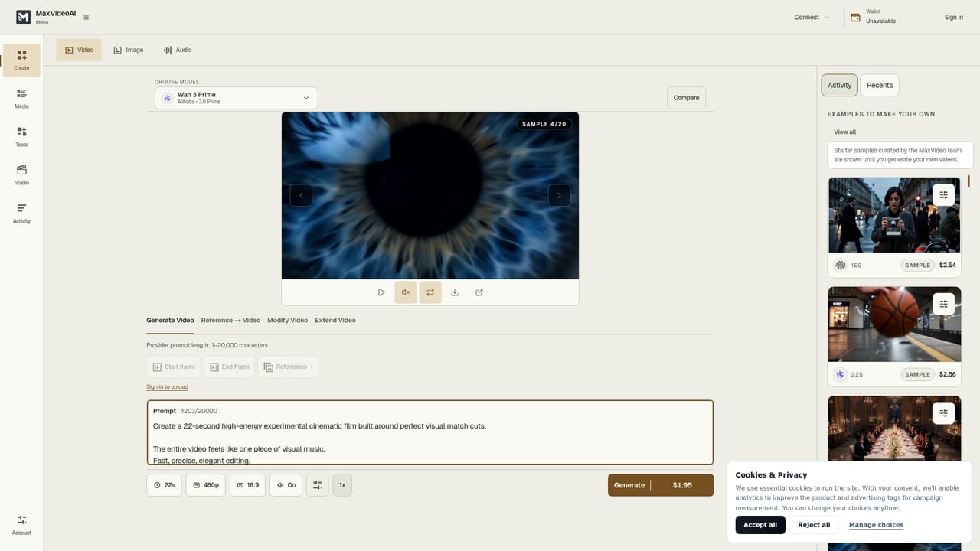The width and height of the screenshot is (980, 551).
Task: Select the Extend Video tab
Action: [335, 321]
